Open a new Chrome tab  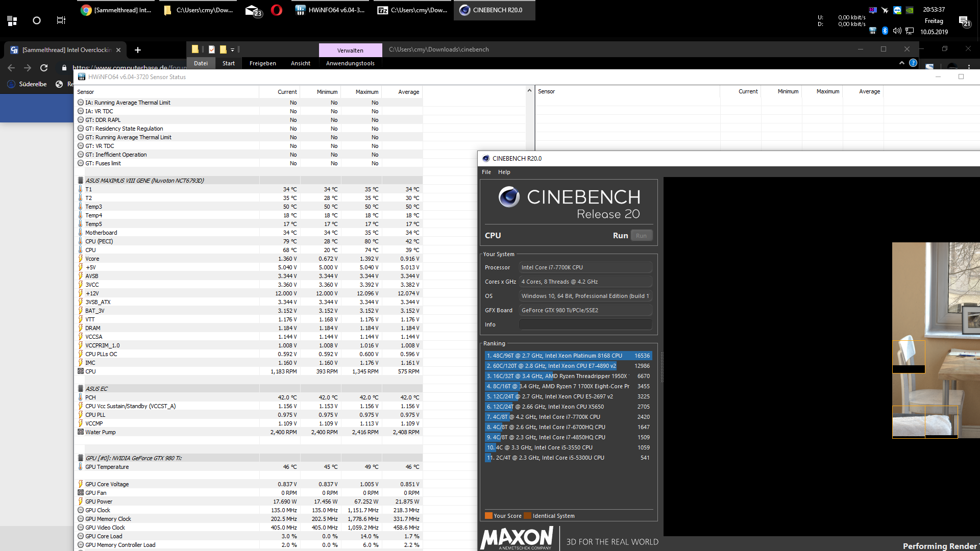[137, 50]
